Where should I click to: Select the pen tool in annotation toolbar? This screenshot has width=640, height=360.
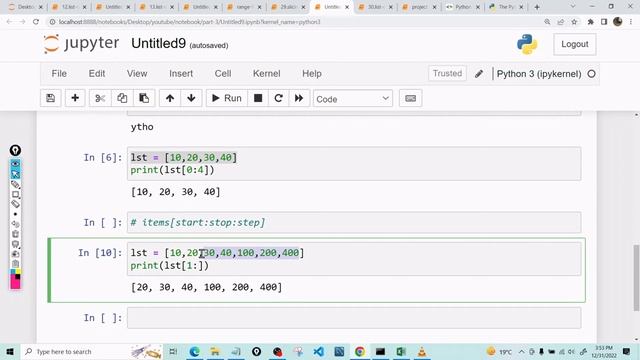(15, 184)
